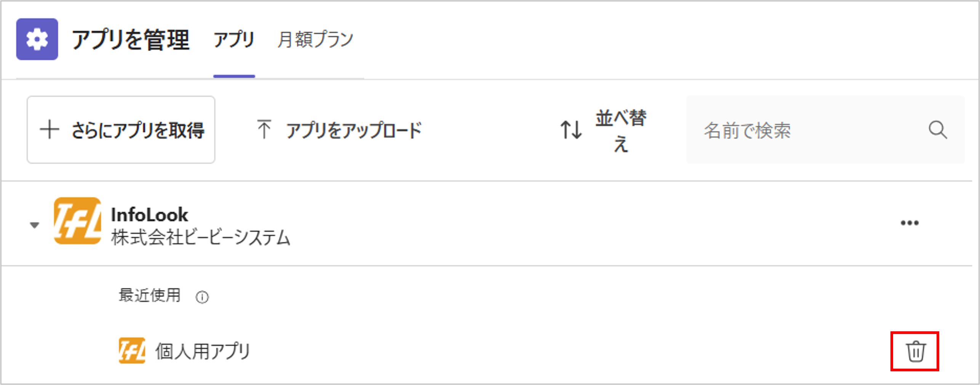Switch to the 月額プラン tab

pos(315,40)
